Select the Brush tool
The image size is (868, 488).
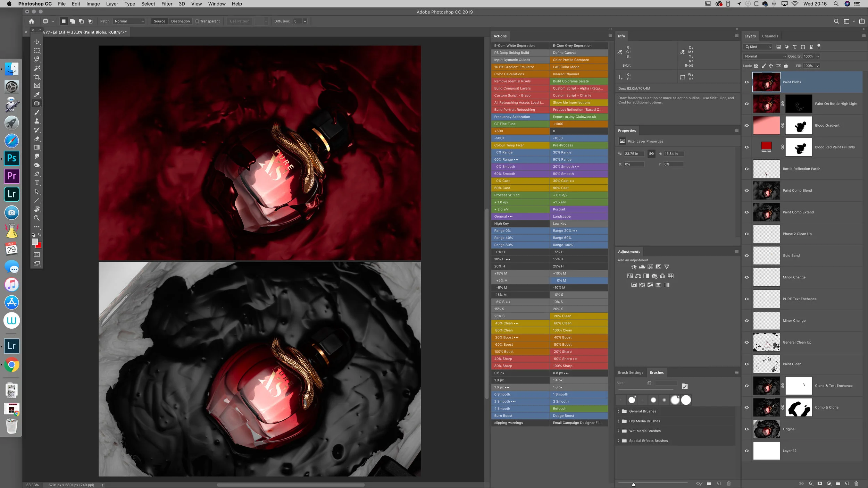pyautogui.click(x=37, y=112)
